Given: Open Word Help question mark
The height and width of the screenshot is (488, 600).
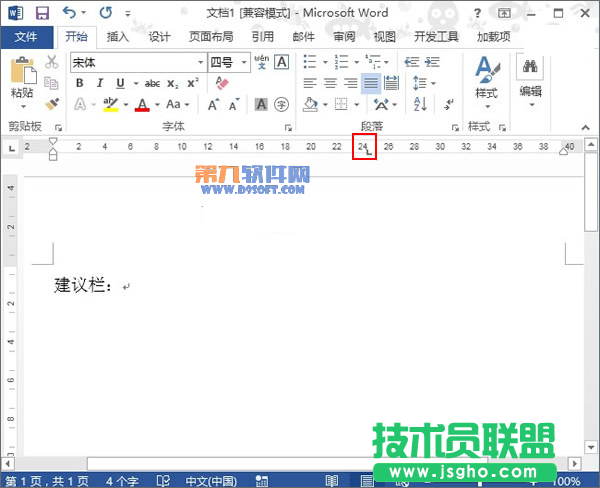Looking at the screenshot, I should coord(477,13).
